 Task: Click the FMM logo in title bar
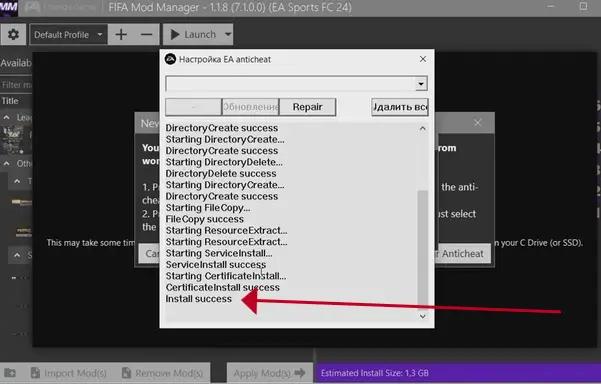9,8
